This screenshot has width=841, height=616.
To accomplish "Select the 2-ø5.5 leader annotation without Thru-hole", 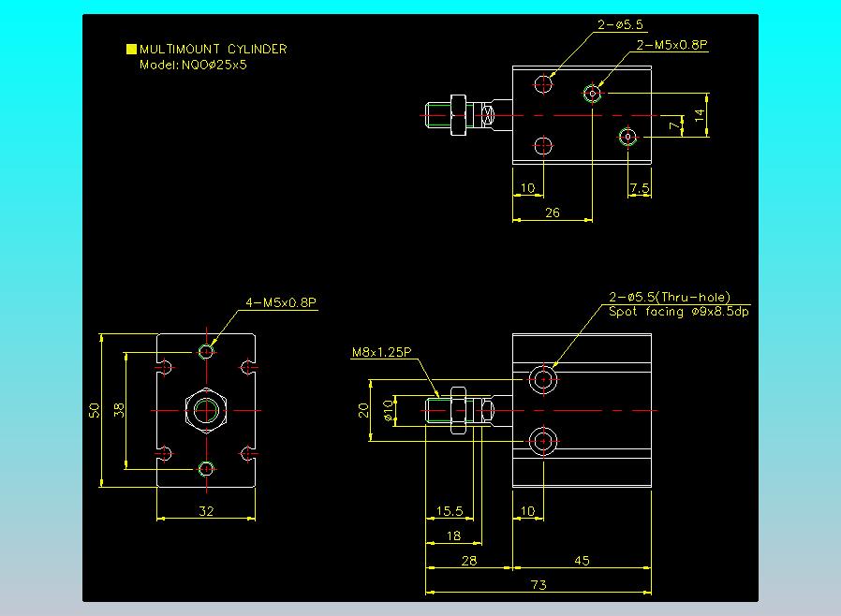I will coord(620,24).
